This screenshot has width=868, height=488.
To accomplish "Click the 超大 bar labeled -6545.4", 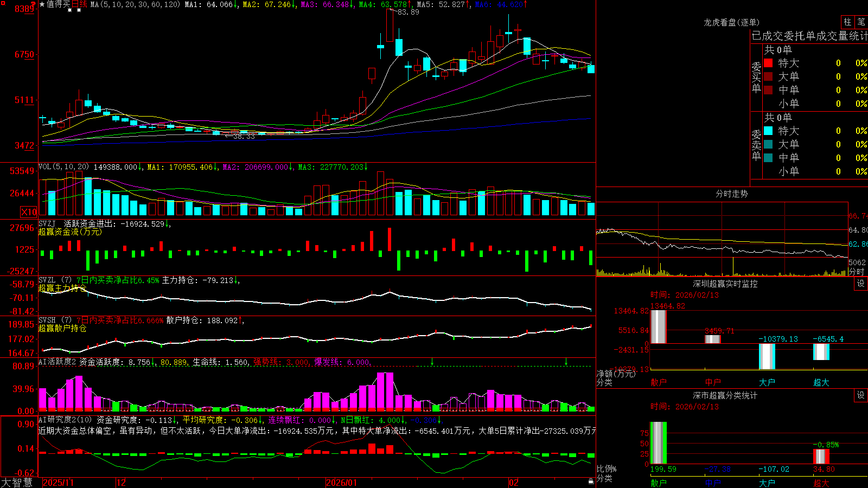I will click(x=821, y=352).
